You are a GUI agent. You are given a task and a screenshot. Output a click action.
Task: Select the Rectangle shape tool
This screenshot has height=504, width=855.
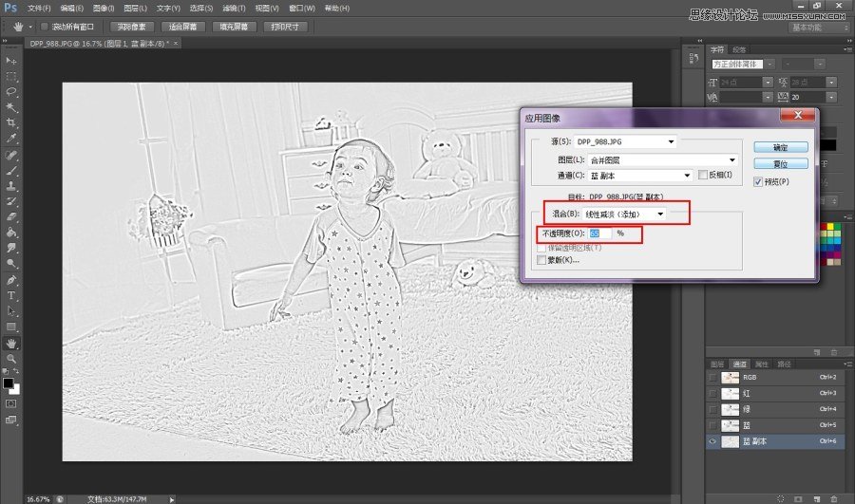10,327
